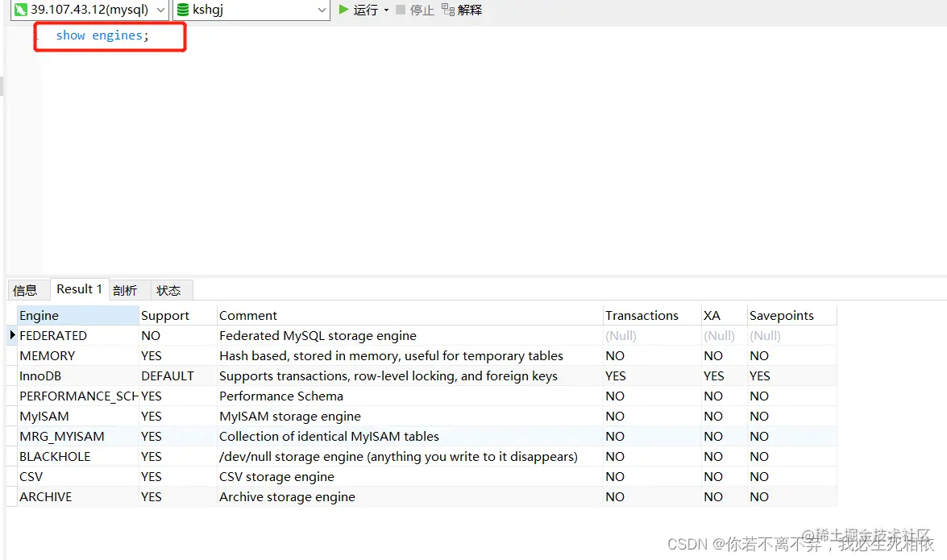
Task: Click the NO support value for FEDERATED
Action: point(177,336)
